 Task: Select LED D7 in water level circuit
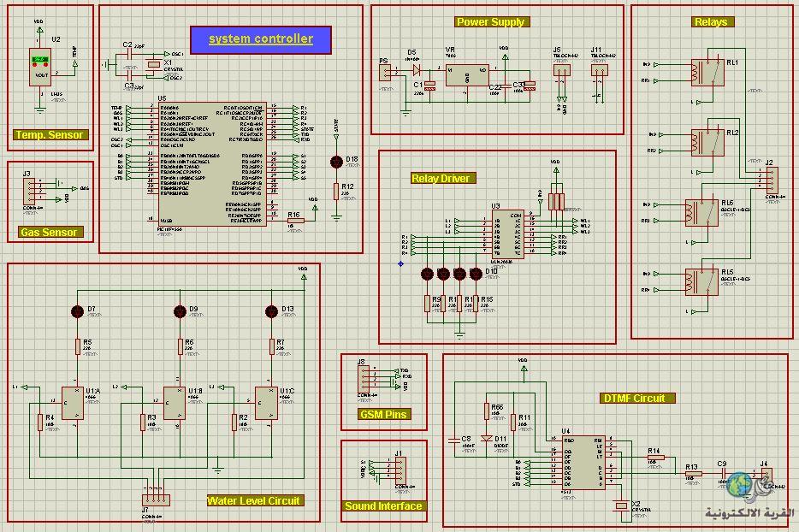(x=78, y=311)
